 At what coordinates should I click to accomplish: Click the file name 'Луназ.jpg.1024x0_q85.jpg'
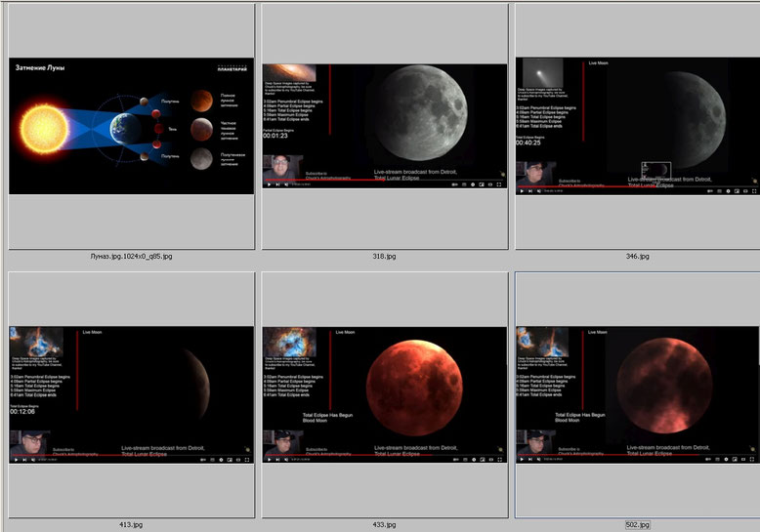click(x=131, y=257)
